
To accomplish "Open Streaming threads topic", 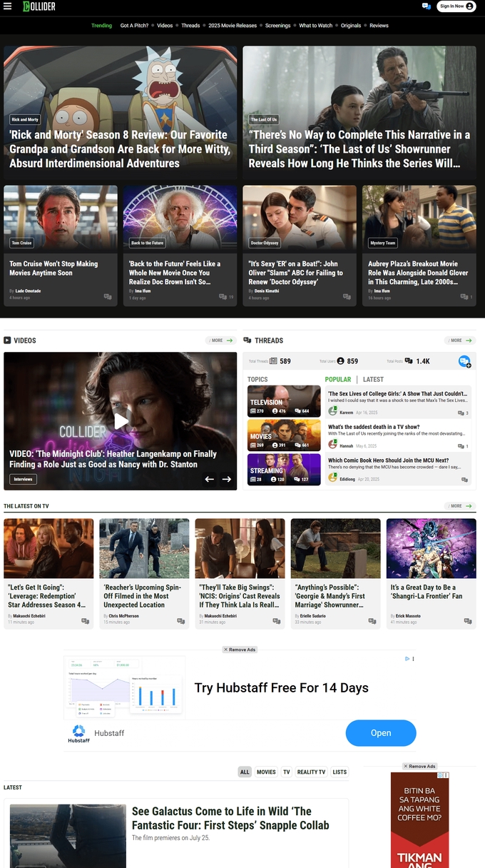I will point(284,470).
